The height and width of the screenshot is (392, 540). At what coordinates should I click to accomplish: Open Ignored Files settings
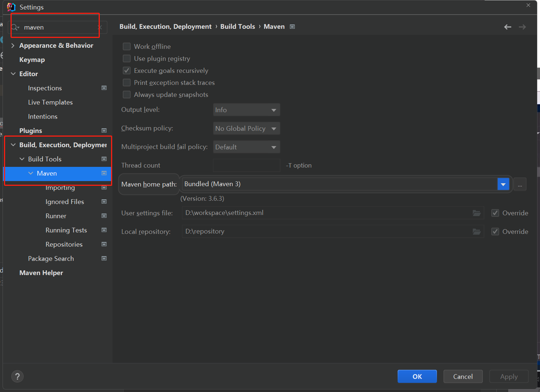pyautogui.click(x=65, y=202)
